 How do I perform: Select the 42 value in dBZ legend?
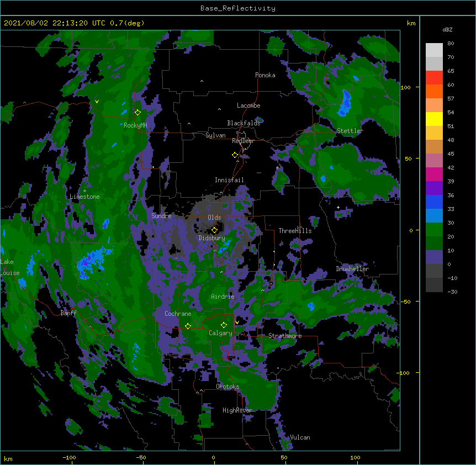tap(451, 167)
